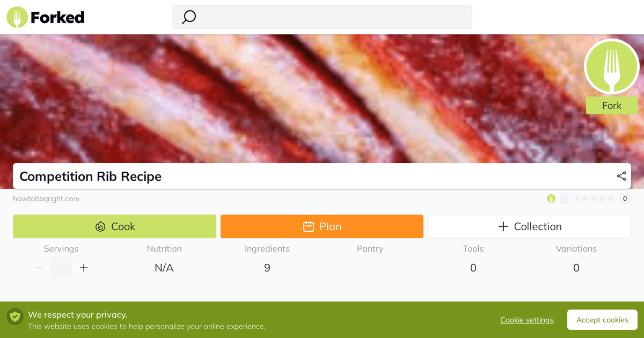Open Cookie settings
The image size is (644, 338).
click(x=526, y=320)
